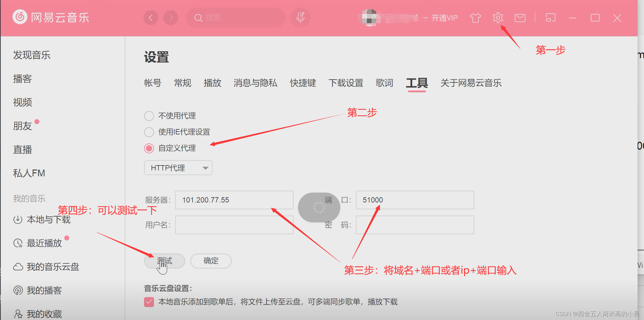Click the 本地与下载 download icon
644x320 pixels.
(x=18, y=220)
